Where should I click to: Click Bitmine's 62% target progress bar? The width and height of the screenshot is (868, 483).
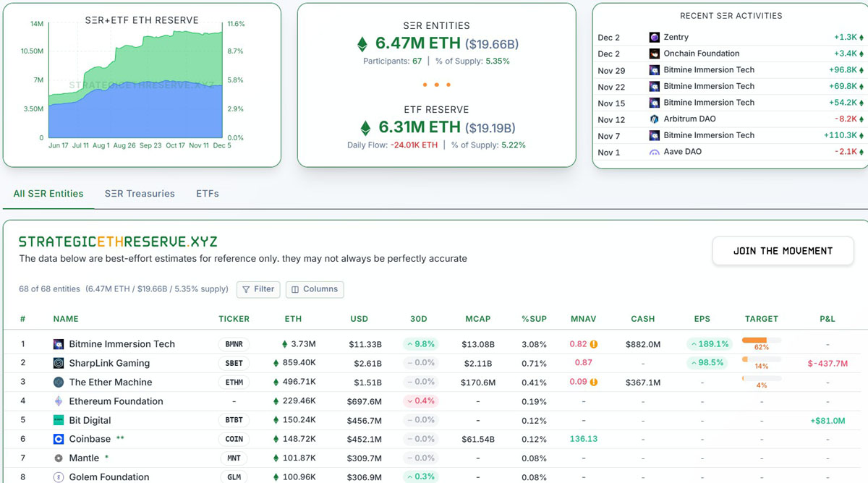(x=762, y=340)
